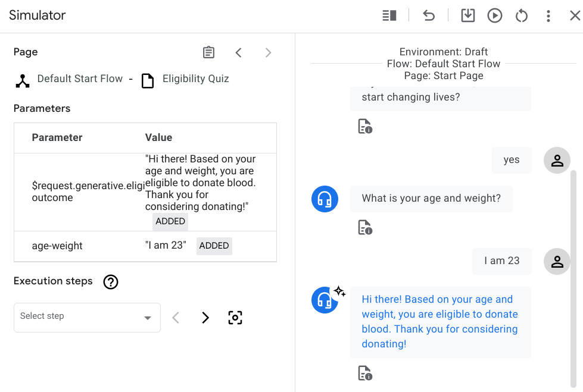Click the clipboard icon beside Page

[208, 52]
